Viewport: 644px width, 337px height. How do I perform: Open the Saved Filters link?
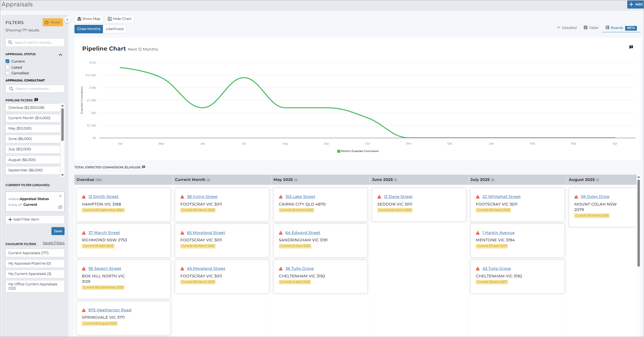[x=54, y=243]
